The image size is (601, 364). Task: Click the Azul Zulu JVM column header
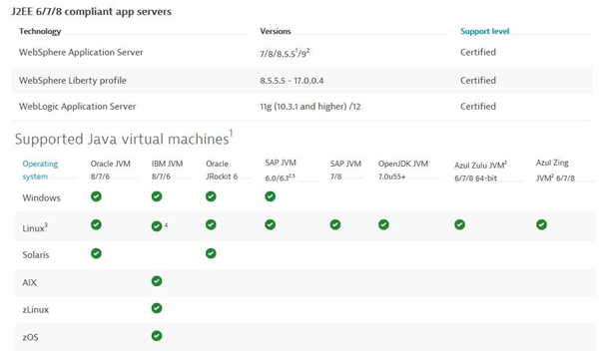480,172
